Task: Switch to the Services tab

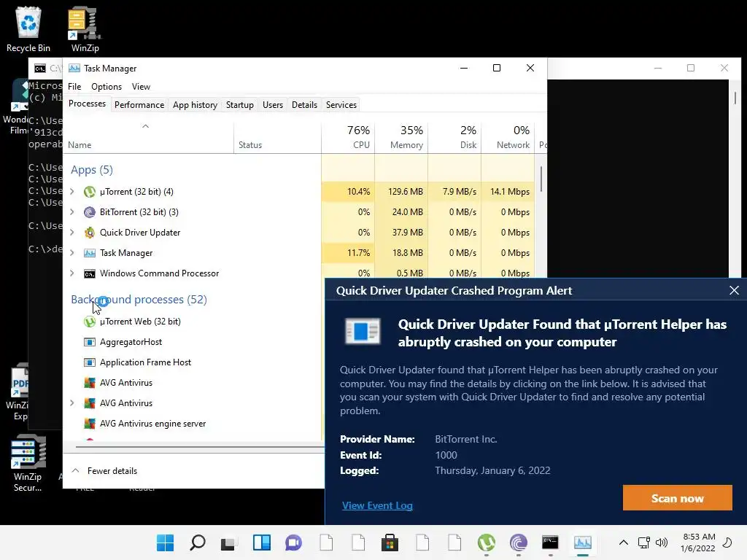Action: [341, 105]
